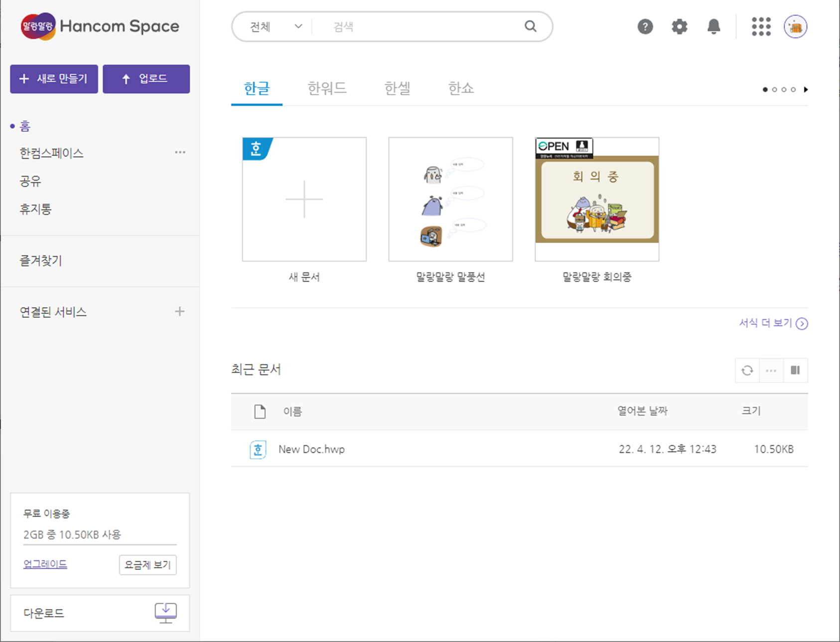Click the 연결된 서비스 label
840x642 pixels.
click(x=53, y=312)
